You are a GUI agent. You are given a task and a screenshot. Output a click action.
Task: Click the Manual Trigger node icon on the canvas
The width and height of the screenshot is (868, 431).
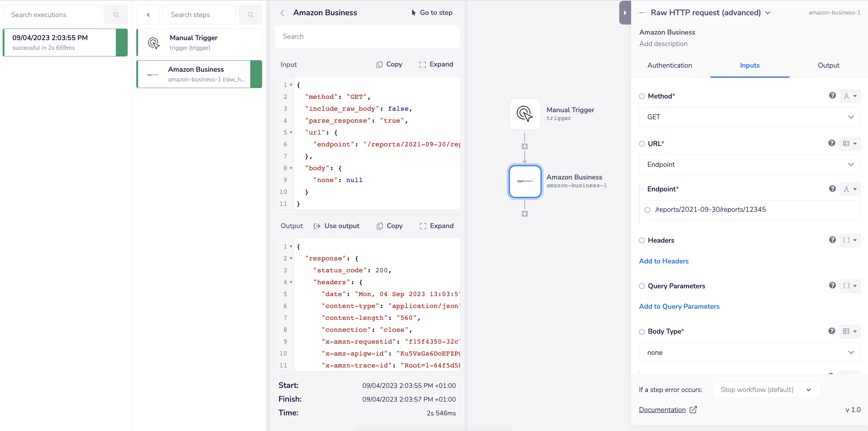click(525, 114)
